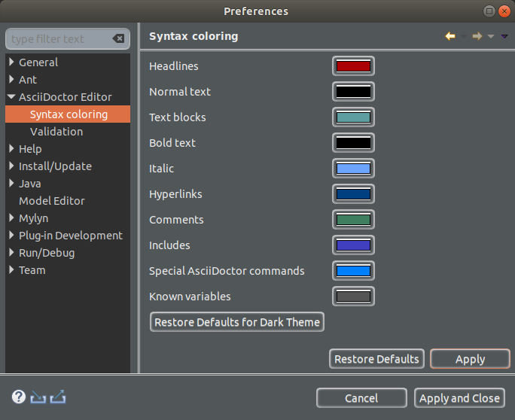Expand the General tree node
Viewport: 515px width, 420px height.
(11, 62)
